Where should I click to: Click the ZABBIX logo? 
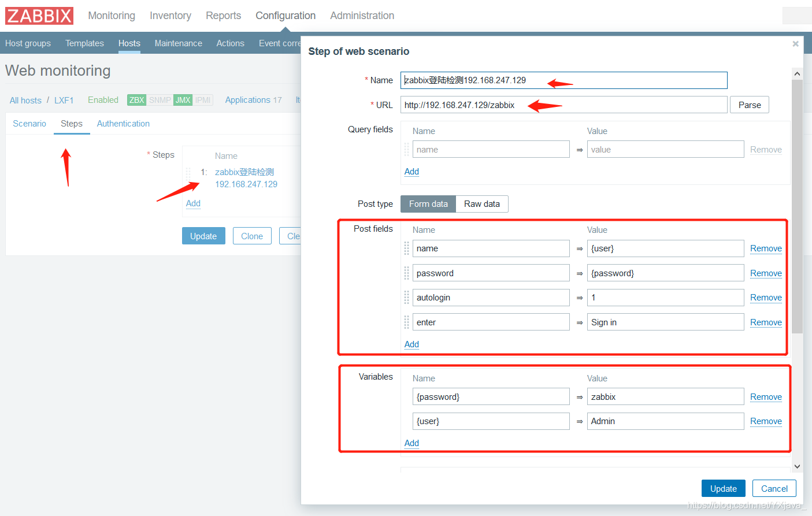(x=39, y=16)
